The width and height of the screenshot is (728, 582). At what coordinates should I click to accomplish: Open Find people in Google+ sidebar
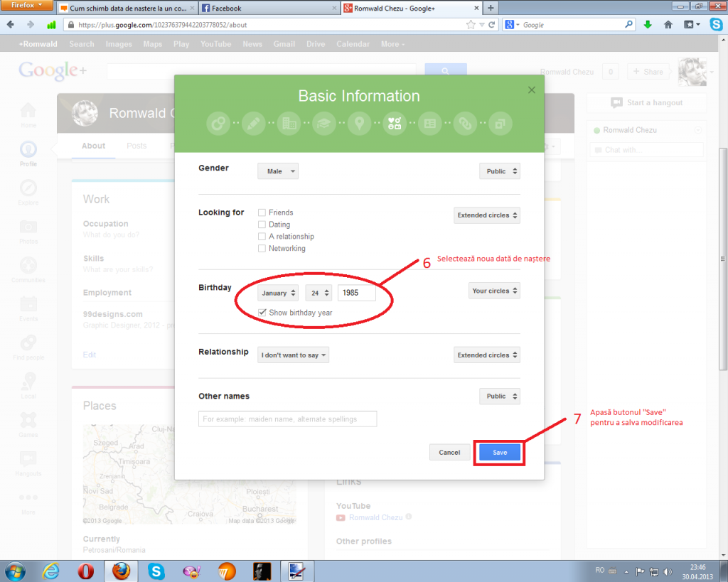(28, 347)
